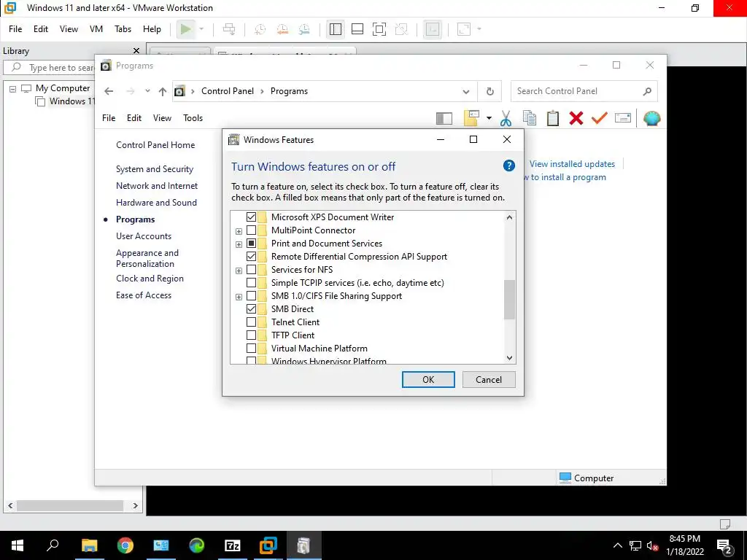Click the revert to snapshot icon
This screenshot has width=747, height=560.
[x=282, y=29]
